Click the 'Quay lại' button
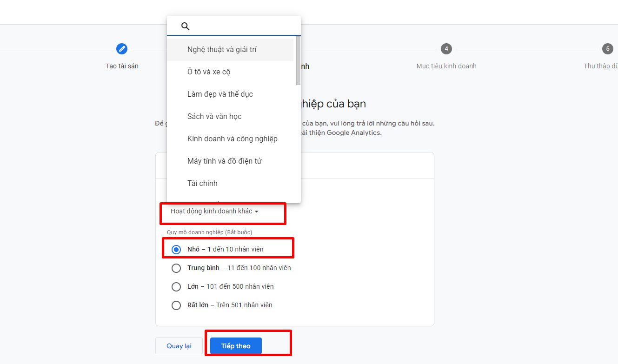The image size is (618, 364). pos(179,346)
